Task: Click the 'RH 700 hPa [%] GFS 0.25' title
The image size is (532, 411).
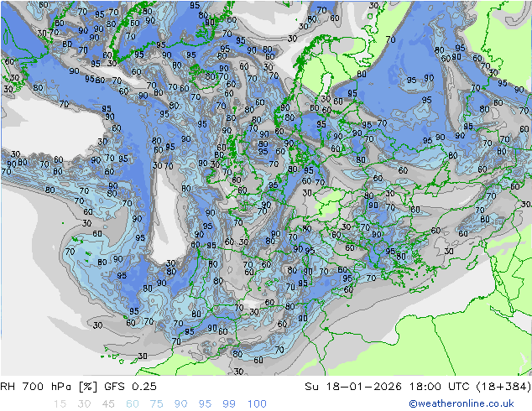Action: coord(78,386)
